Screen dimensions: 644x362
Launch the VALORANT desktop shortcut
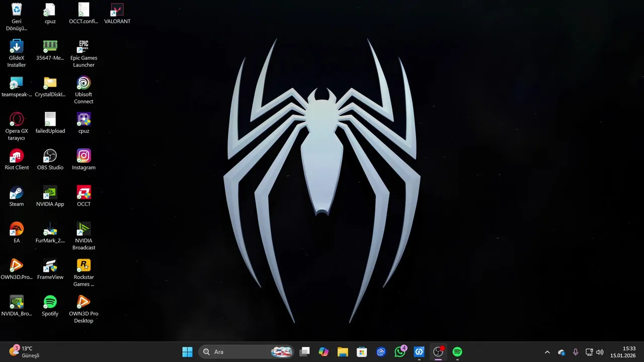tap(117, 14)
